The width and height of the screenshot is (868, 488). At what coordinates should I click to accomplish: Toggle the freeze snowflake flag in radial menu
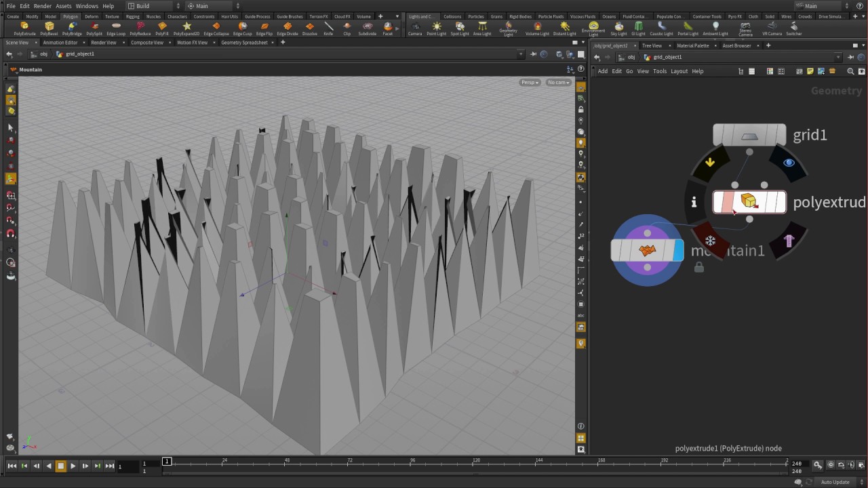pyautogui.click(x=710, y=241)
